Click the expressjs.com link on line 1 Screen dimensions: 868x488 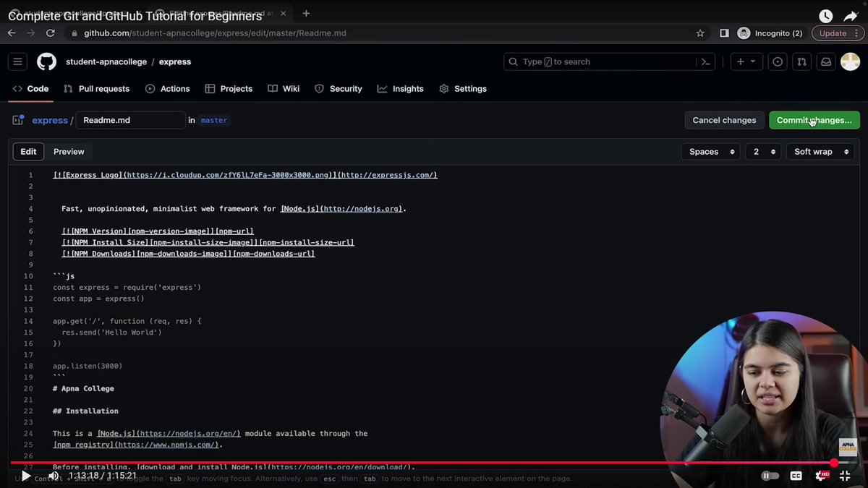[x=387, y=175]
